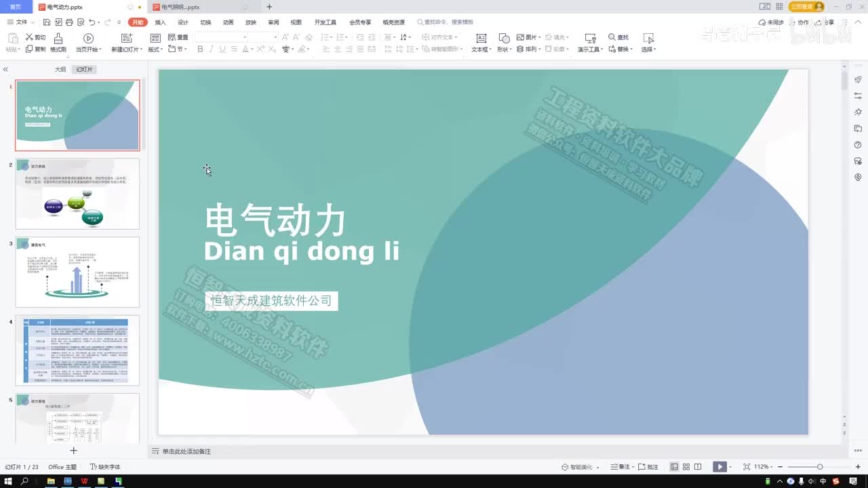The width and height of the screenshot is (868, 488).
Task: Collapse the slide panel with double chevron
Action: (5, 70)
